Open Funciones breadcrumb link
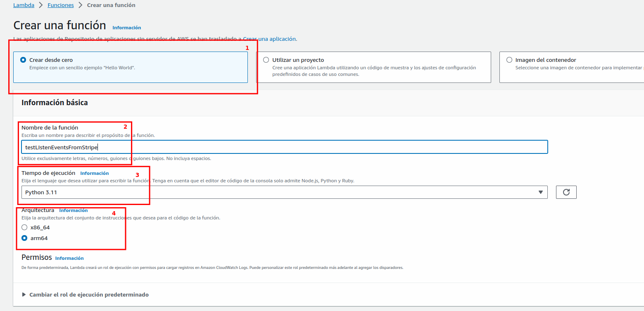Image resolution: width=644 pixels, height=311 pixels. [x=61, y=5]
